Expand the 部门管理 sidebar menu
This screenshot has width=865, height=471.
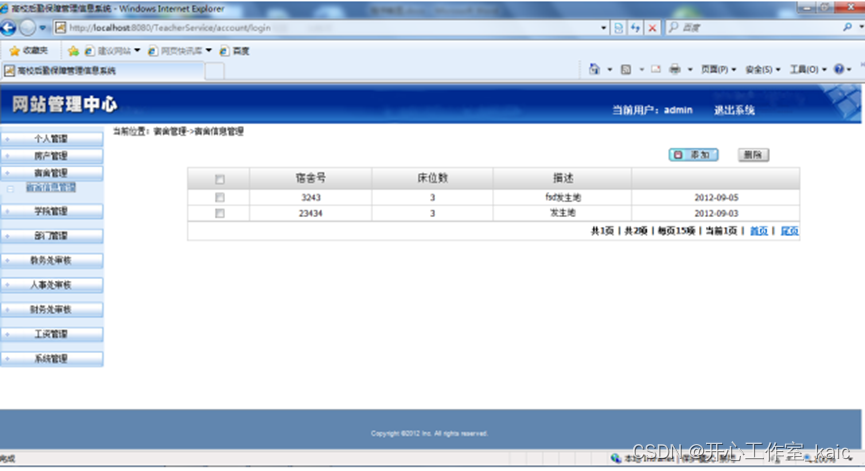(51, 236)
